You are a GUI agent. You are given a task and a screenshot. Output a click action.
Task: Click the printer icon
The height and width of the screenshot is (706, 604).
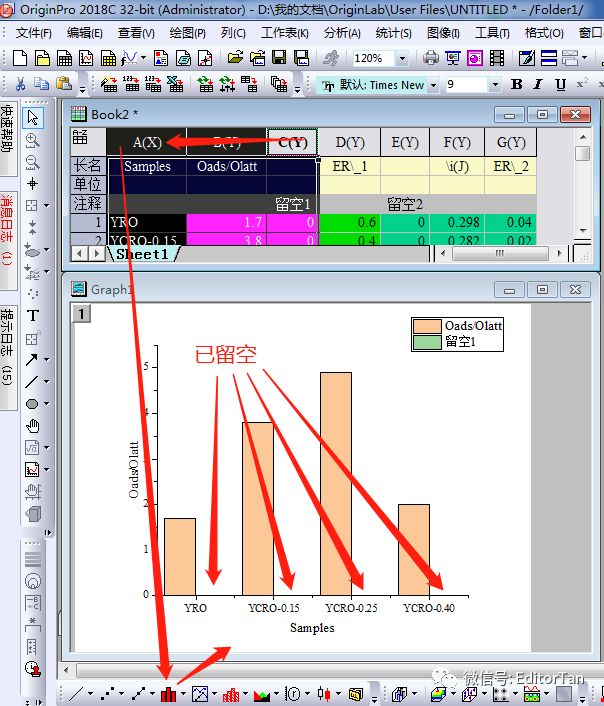[x=431, y=58]
